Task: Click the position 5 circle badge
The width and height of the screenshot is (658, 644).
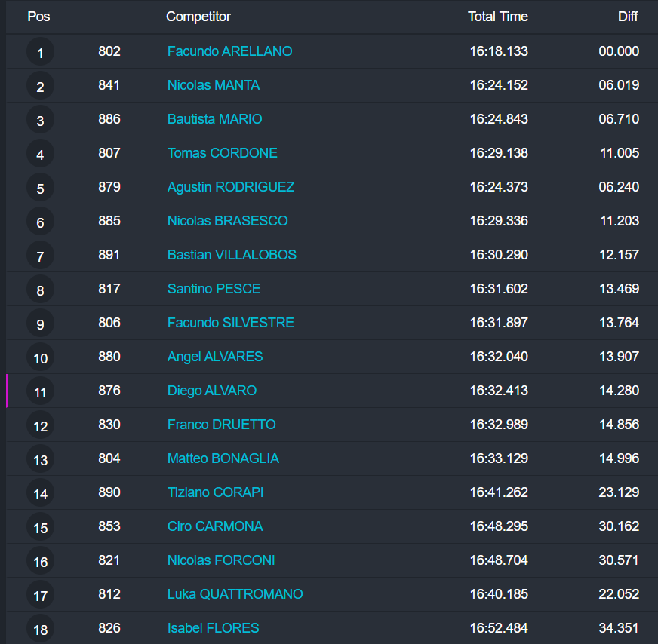Action: pyautogui.click(x=40, y=188)
